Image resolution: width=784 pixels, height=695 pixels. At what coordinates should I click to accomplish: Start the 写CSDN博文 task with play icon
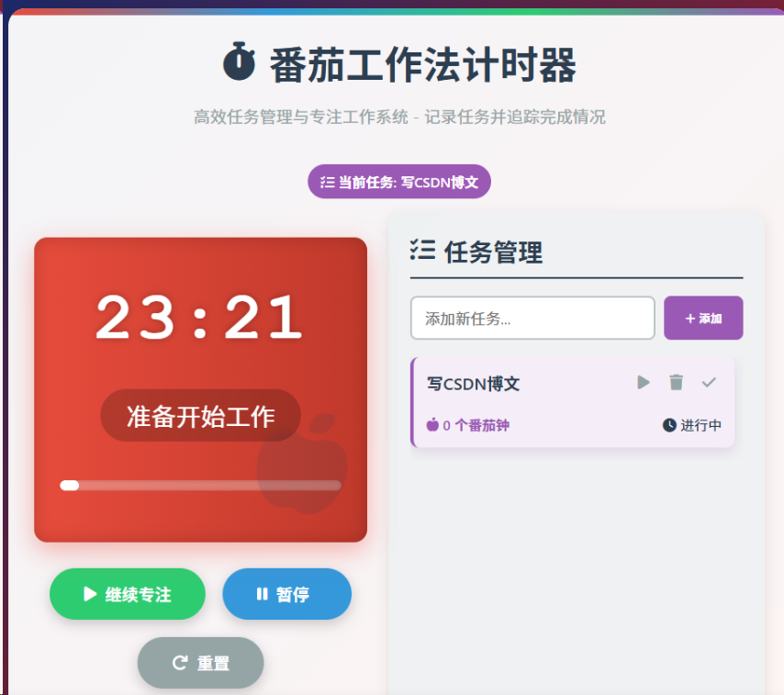point(643,383)
